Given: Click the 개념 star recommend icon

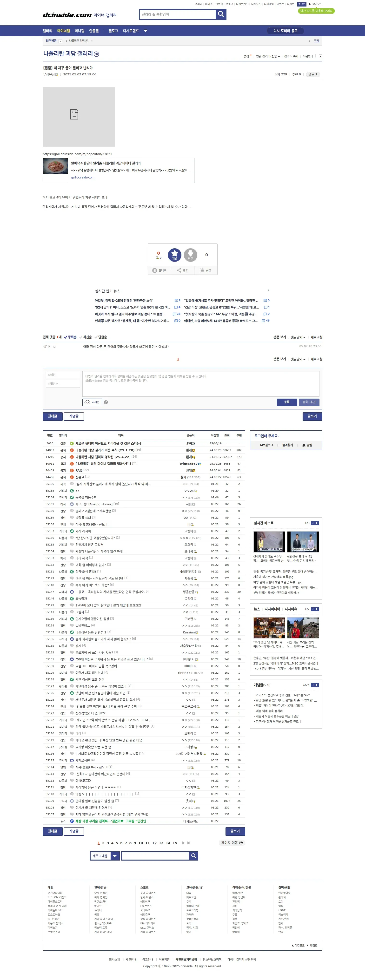Looking at the screenshot, I should coord(174,255).
